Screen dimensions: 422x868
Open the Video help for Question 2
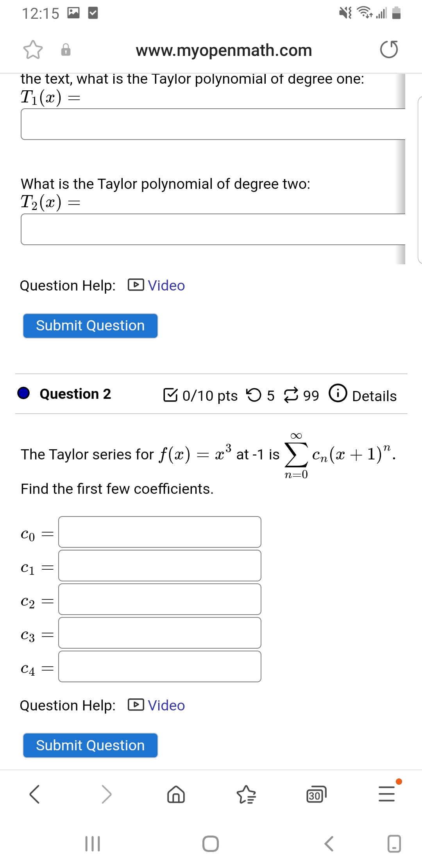[x=165, y=706]
